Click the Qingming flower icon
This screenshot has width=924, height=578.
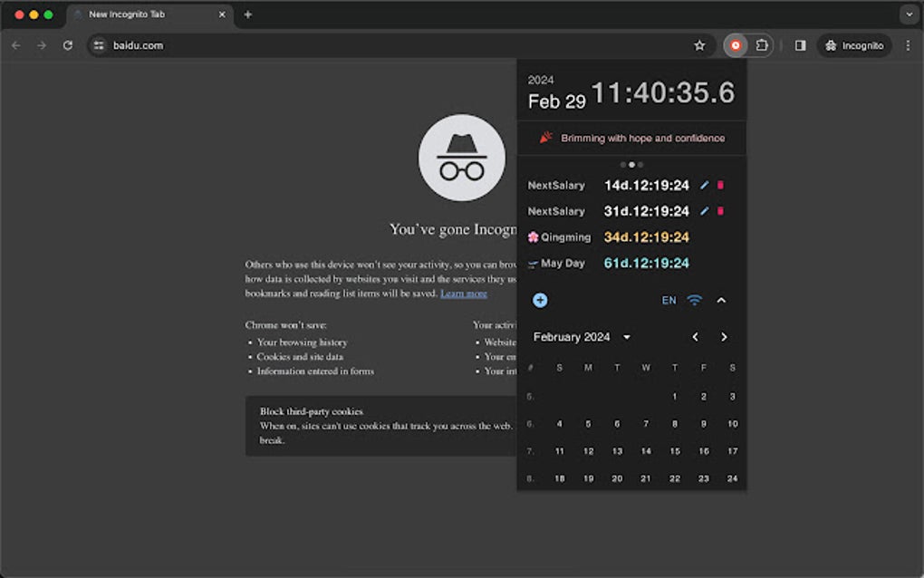coord(534,236)
